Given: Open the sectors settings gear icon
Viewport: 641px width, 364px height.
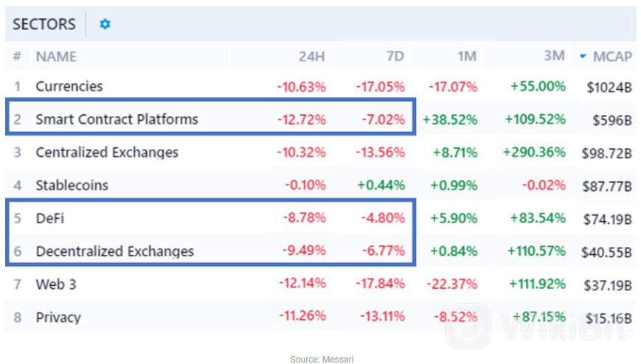Looking at the screenshot, I should (105, 24).
